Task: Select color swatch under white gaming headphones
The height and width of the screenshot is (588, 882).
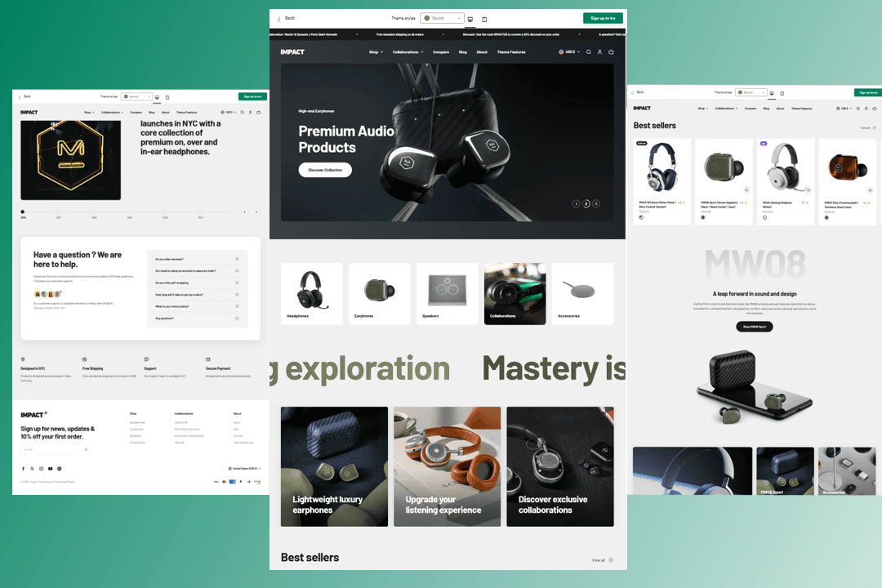Action: pyautogui.click(x=764, y=217)
